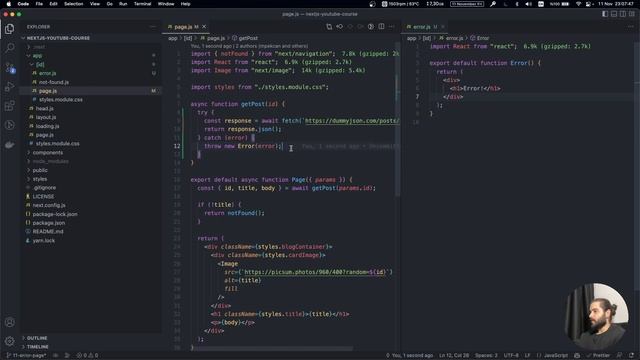Image resolution: width=640 pixels, height=360 pixels.
Task: Click the Error breadcrumb in error.js editor
Action: tap(480, 38)
